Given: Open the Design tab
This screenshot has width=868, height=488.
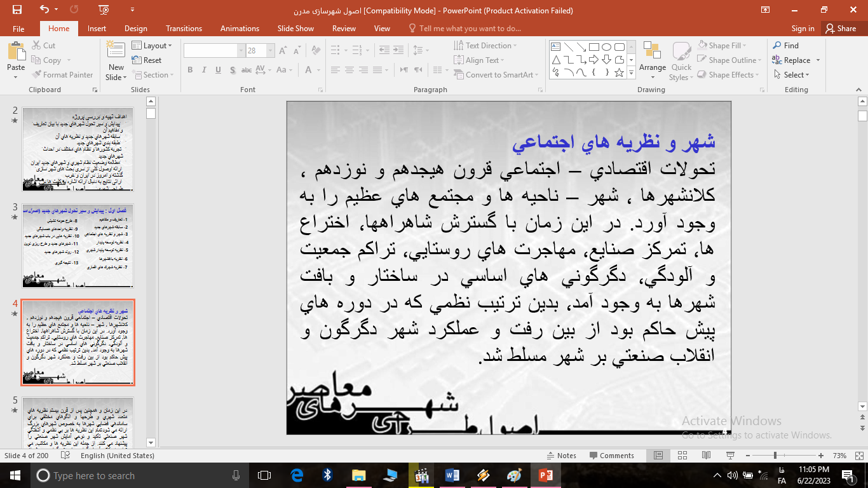Looking at the screenshot, I should [135, 29].
